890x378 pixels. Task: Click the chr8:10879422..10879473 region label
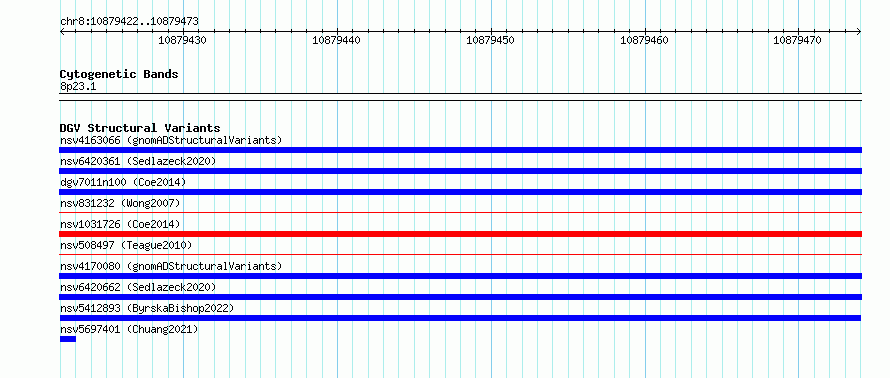tap(129, 22)
